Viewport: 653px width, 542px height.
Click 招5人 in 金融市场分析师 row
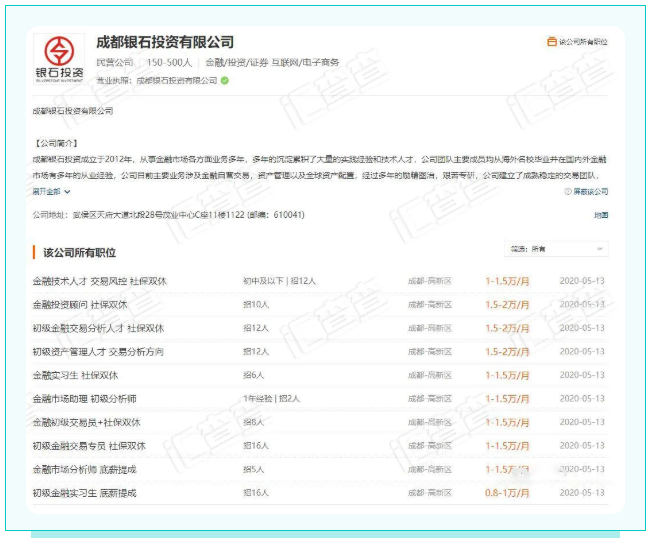click(254, 470)
